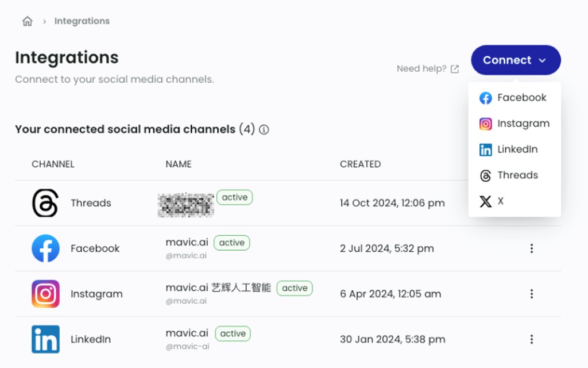
Task: Click the Facebook icon in Connect menu
Action: click(486, 98)
